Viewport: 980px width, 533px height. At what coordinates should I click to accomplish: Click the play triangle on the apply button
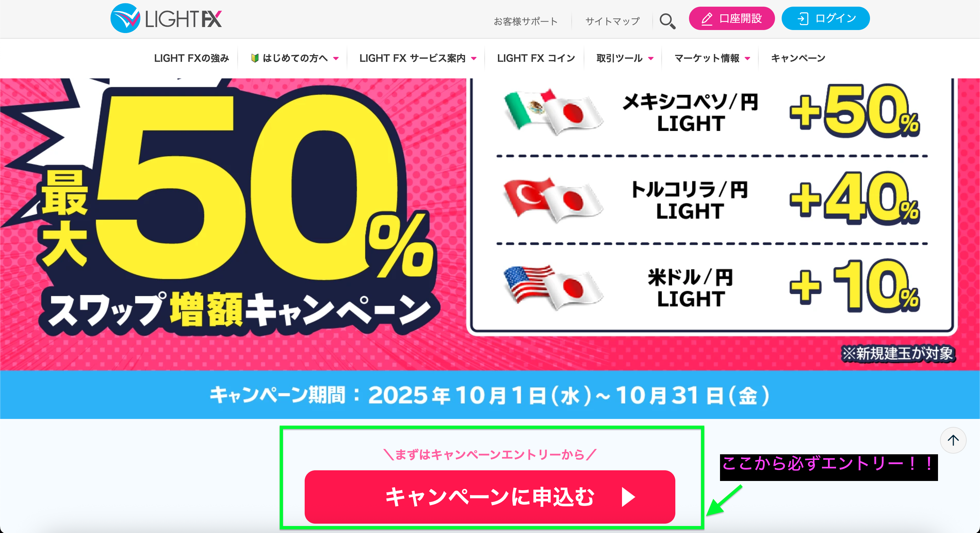(x=628, y=497)
